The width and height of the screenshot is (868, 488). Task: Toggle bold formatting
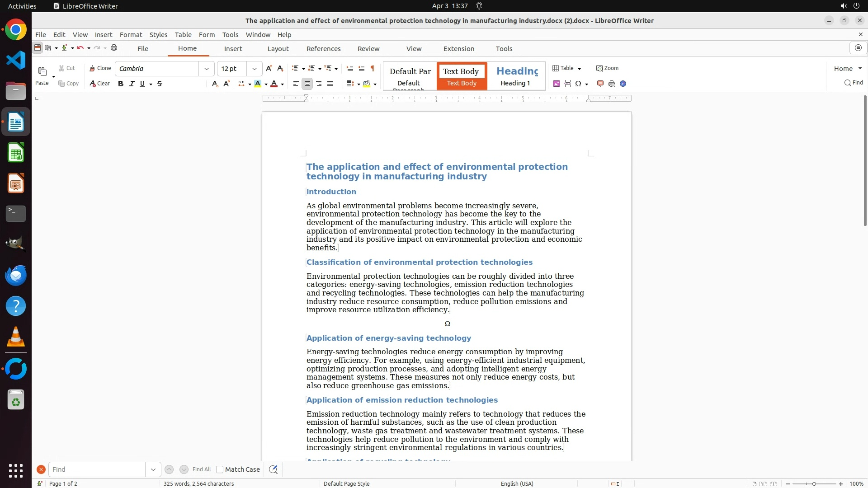tap(121, 84)
